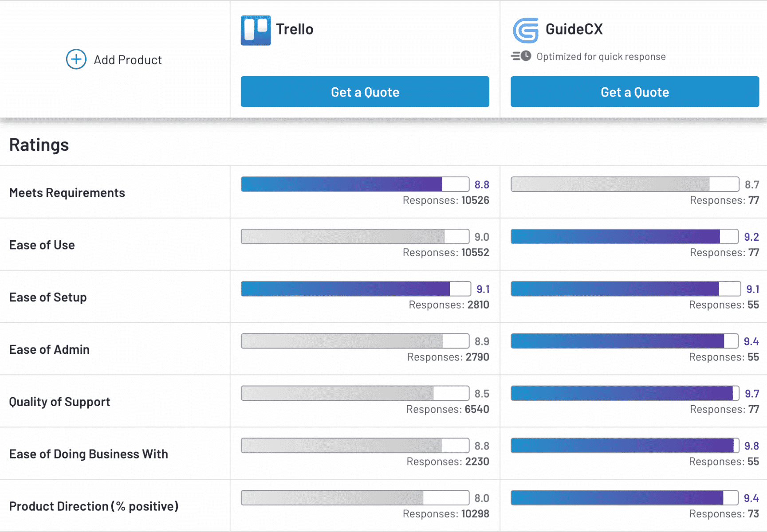Screen dimensions: 767x532
Task: Click Trello's 8.5 score value
Action: (482, 394)
